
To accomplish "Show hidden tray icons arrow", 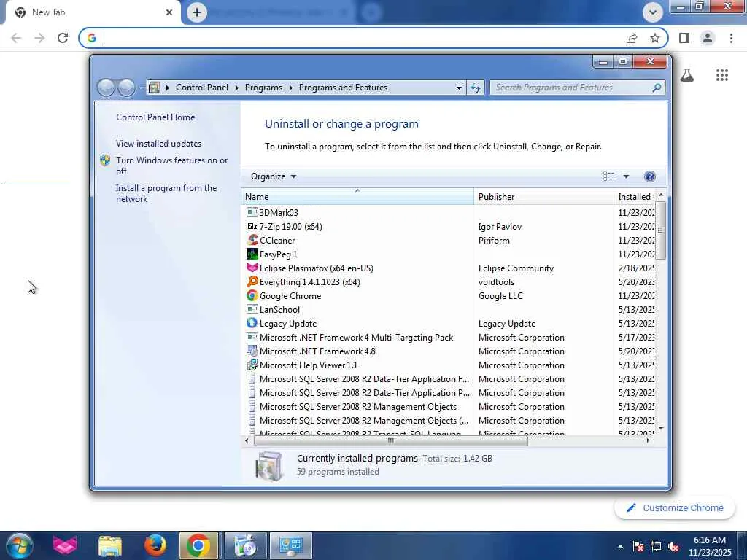I will pyautogui.click(x=620, y=547).
